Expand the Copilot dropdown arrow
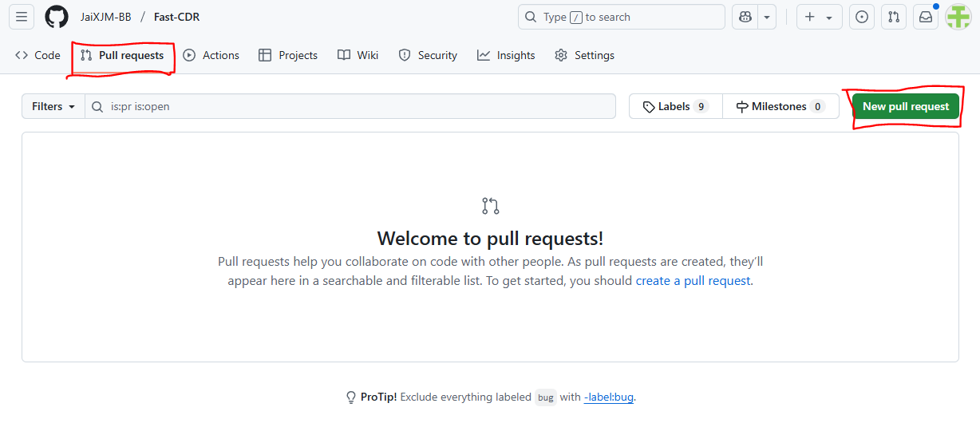Screen dimensions: 980x427 coord(767,17)
